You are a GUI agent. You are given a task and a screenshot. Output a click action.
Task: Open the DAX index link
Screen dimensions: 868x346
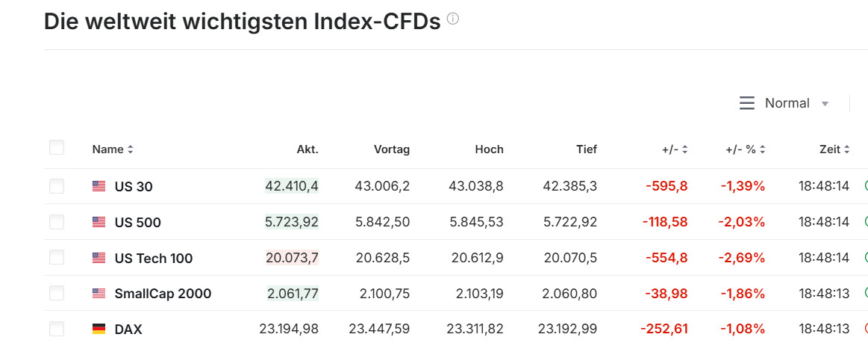tap(128, 330)
